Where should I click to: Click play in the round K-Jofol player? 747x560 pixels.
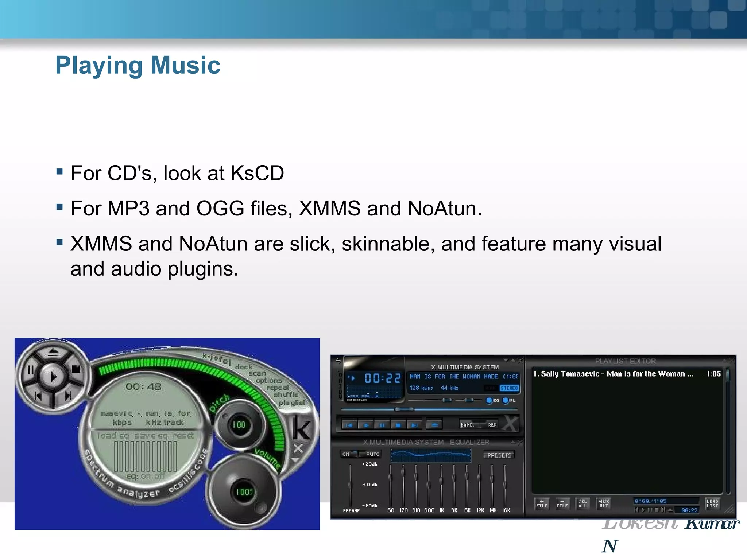pyautogui.click(x=53, y=376)
